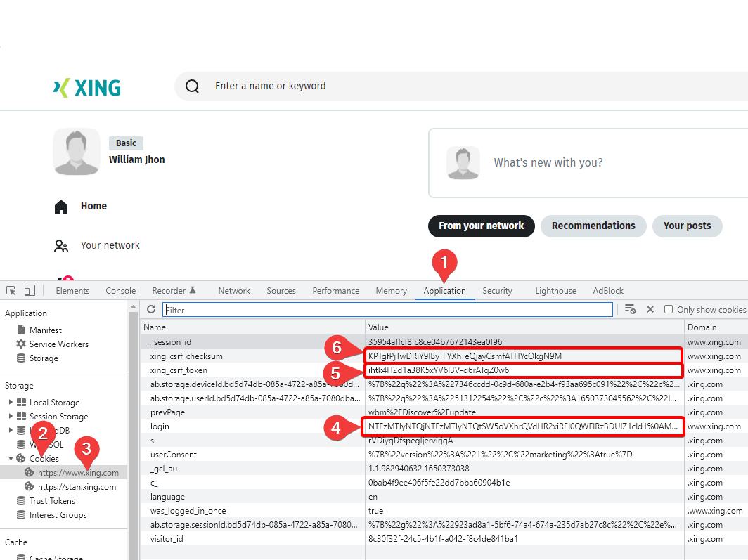Select the Trust Tokens tree item
748x560 pixels.
(52, 501)
